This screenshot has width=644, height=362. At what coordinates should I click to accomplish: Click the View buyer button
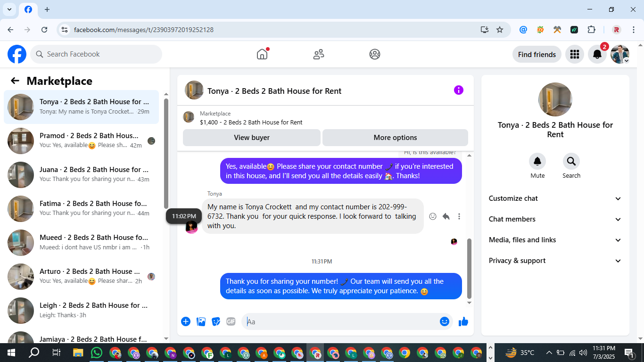[x=252, y=138]
